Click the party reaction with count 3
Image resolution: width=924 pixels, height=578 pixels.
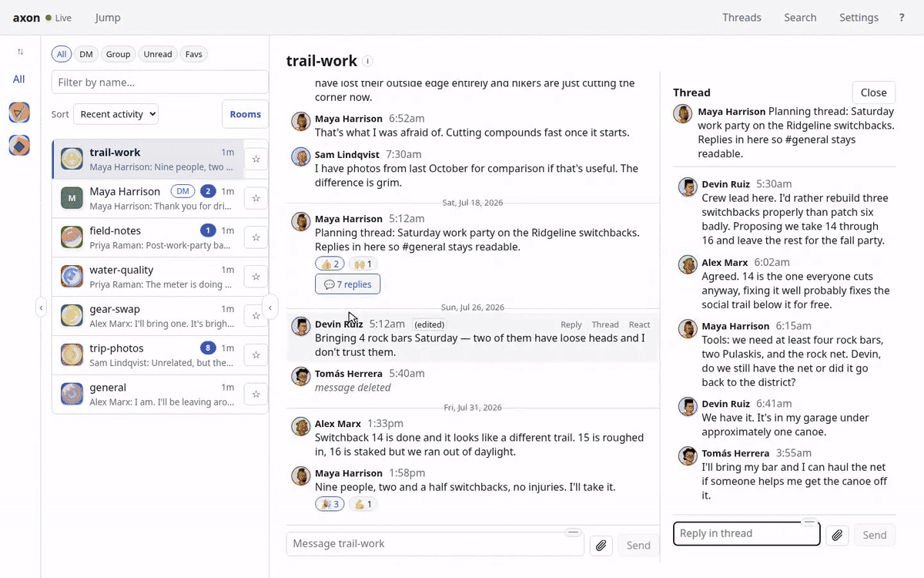click(x=330, y=504)
